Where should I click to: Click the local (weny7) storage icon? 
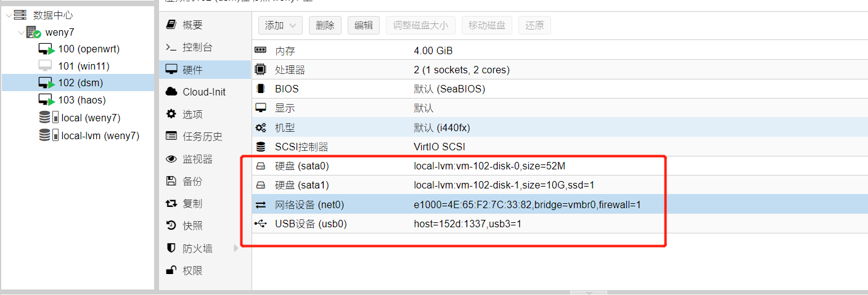tap(49, 118)
